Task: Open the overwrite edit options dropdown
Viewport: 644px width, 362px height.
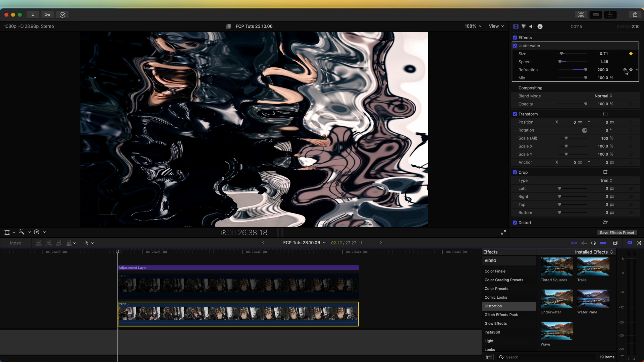Action: click(74, 243)
